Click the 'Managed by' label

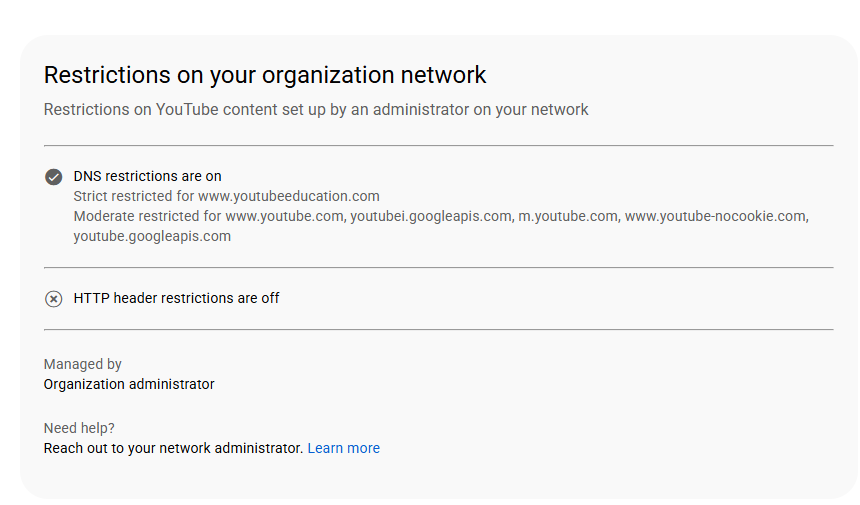coord(82,364)
